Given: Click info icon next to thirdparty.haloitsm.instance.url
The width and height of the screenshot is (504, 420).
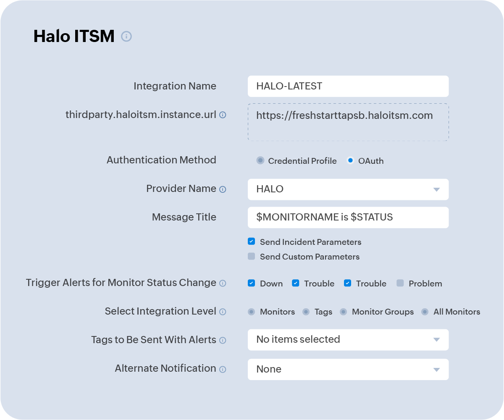Looking at the screenshot, I should pyautogui.click(x=223, y=115).
